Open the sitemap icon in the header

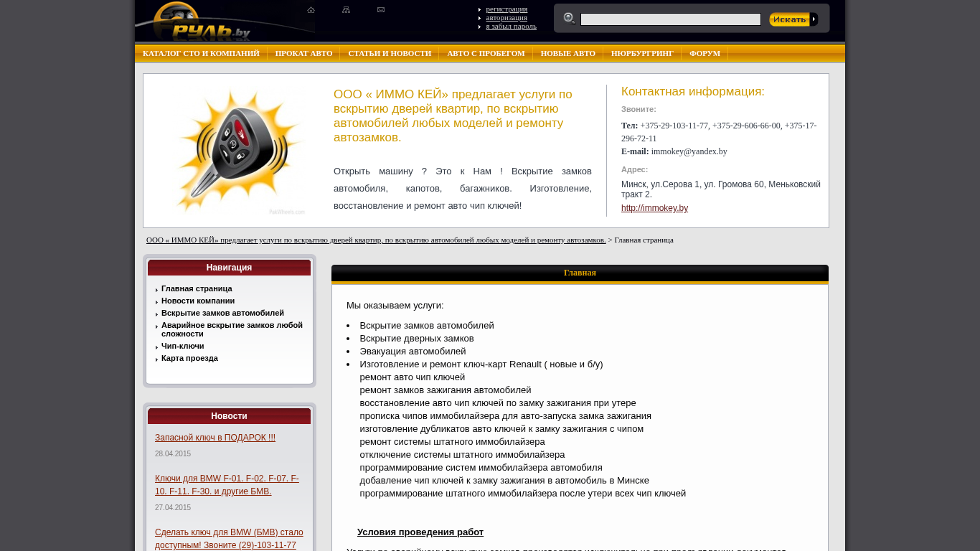click(346, 10)
